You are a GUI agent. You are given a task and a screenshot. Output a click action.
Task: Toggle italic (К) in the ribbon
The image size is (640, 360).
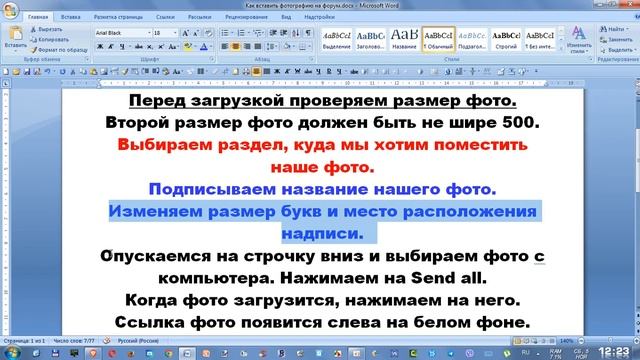click(111, 47)
